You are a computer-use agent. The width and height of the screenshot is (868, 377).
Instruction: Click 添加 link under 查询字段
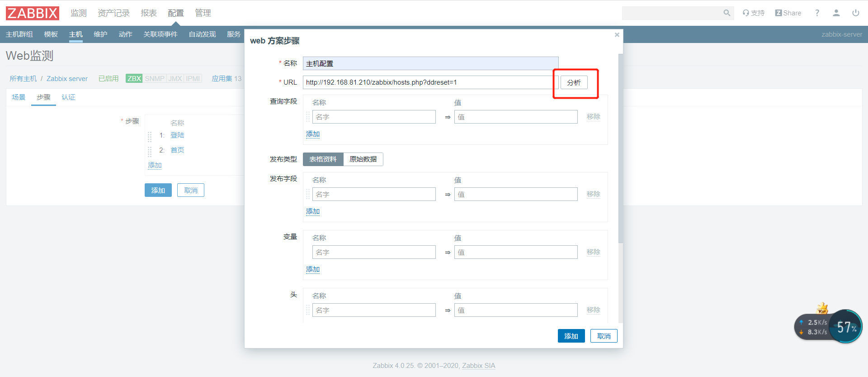tap(313, 134)
